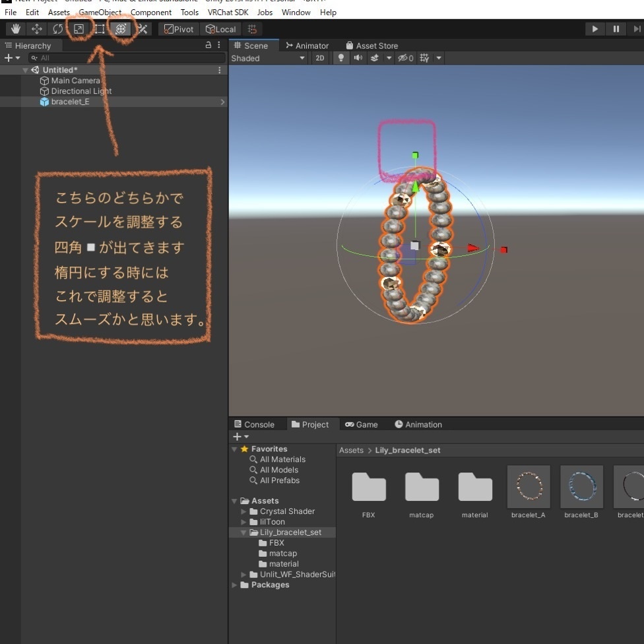Expand the Unlit_WF_ShaderSuite folder

point(243,575)
